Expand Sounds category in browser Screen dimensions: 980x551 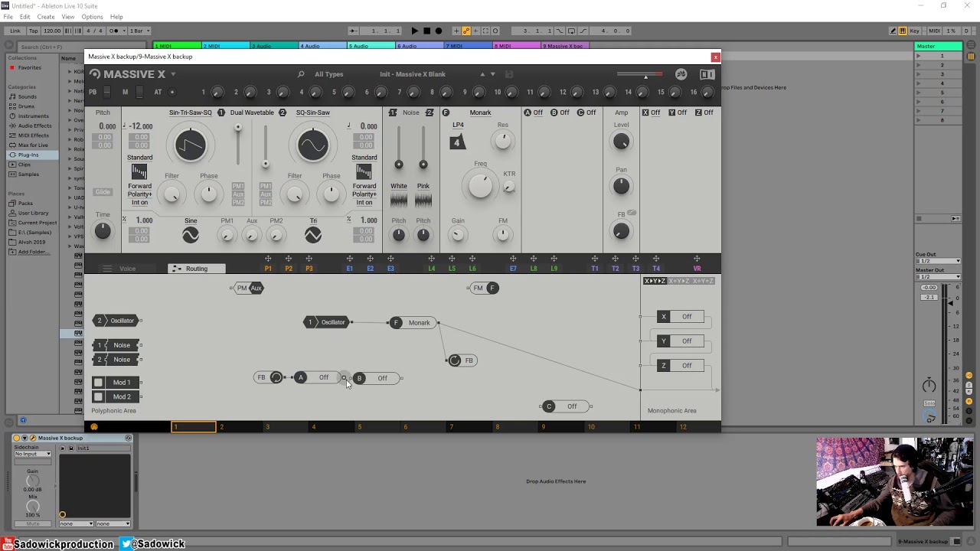[x=28, y=96]
